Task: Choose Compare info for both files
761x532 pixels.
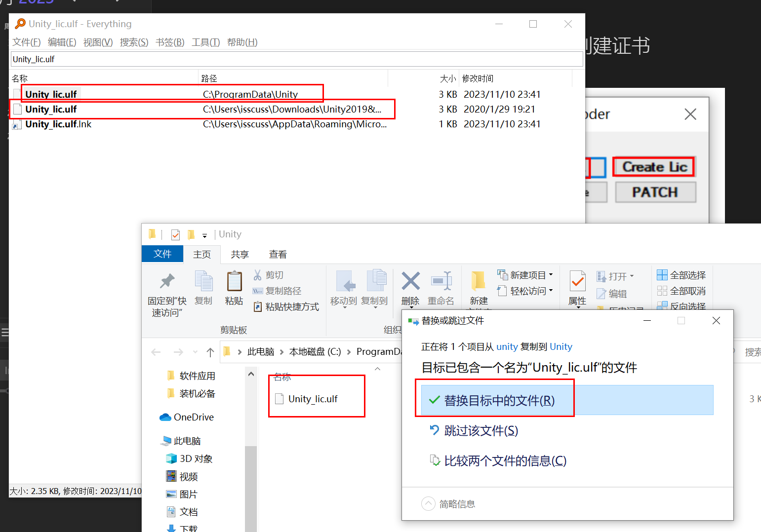Action: click(x=498, y=461)
